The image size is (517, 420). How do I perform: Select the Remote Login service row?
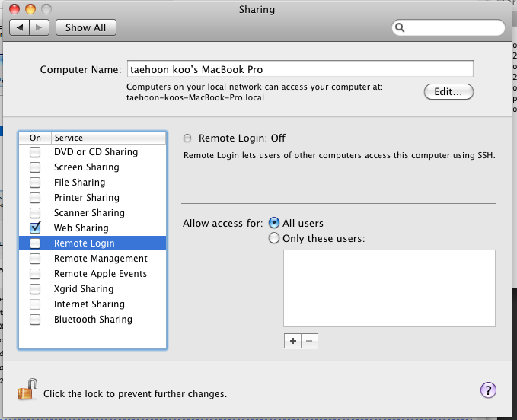pos(93,243)
